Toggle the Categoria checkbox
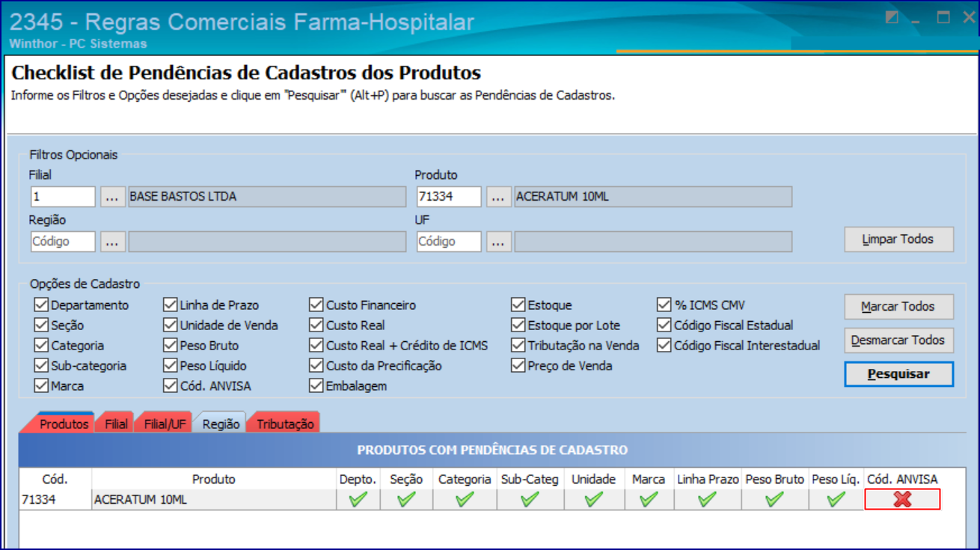Screen dimensions: 980x550 click(x=41, y=346)
